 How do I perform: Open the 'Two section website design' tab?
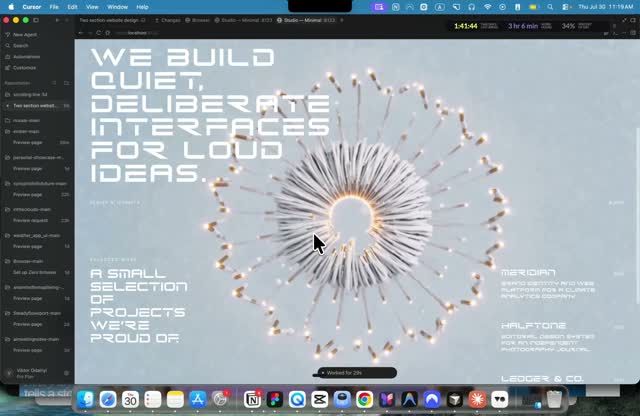[x=112, y=20]
